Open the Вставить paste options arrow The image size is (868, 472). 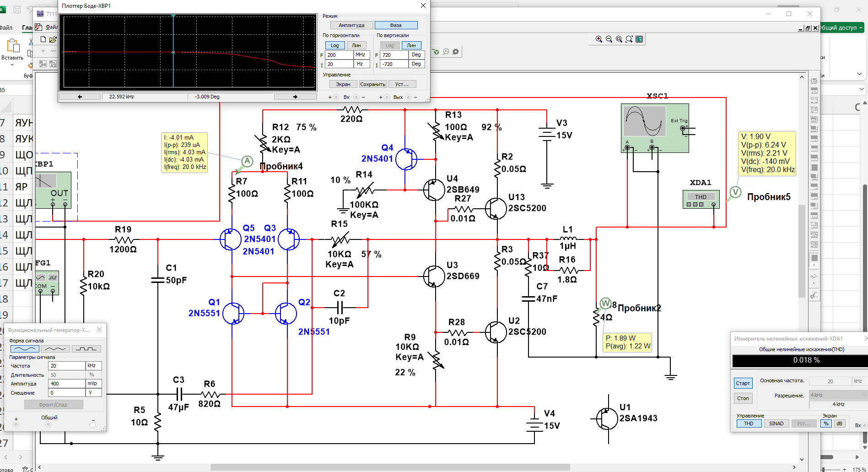pos(12,65)
